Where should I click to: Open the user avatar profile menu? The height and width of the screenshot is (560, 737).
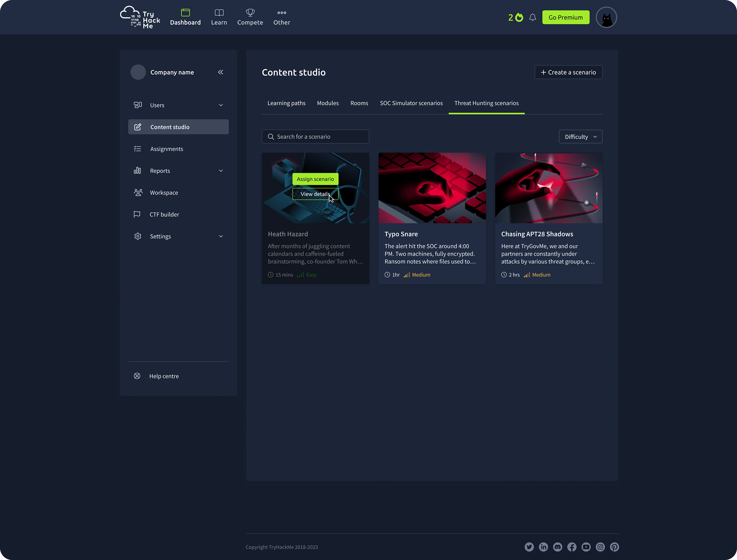[x=606, y=17]
